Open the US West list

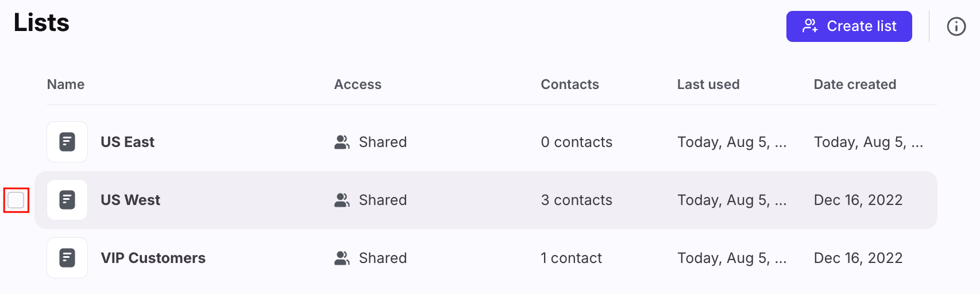click(130, 200)
